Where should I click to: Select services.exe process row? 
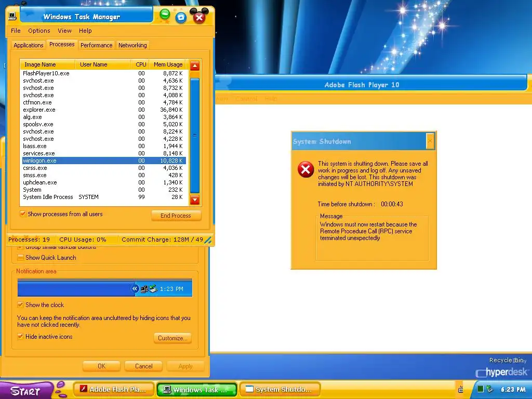(x=103, y=153)
